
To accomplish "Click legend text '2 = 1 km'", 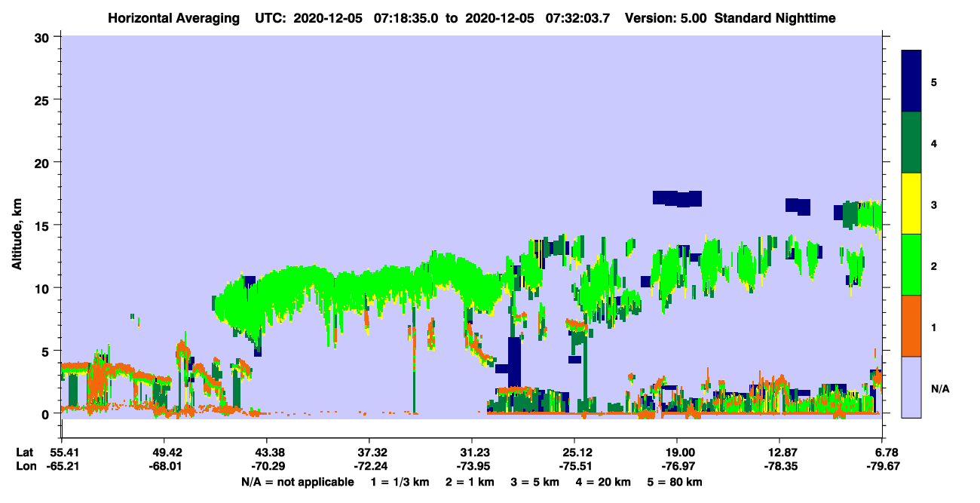I will tap(469, 482).
